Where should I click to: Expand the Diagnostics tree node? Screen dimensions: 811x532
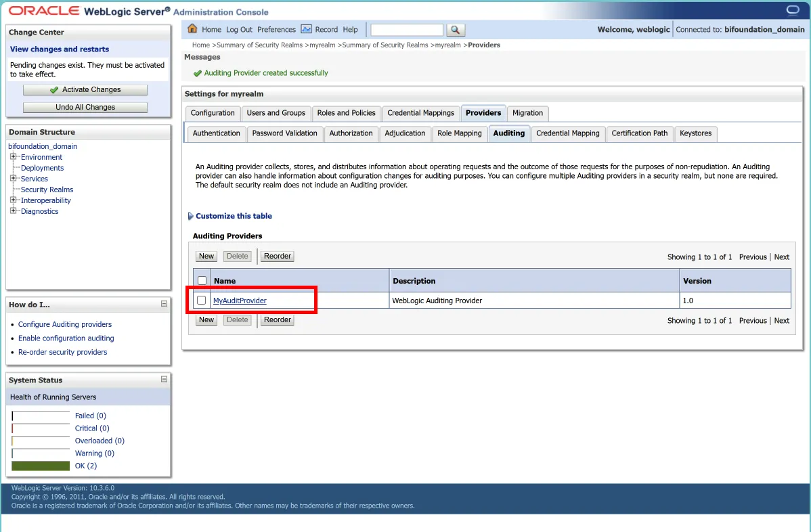tap(14, 211)
